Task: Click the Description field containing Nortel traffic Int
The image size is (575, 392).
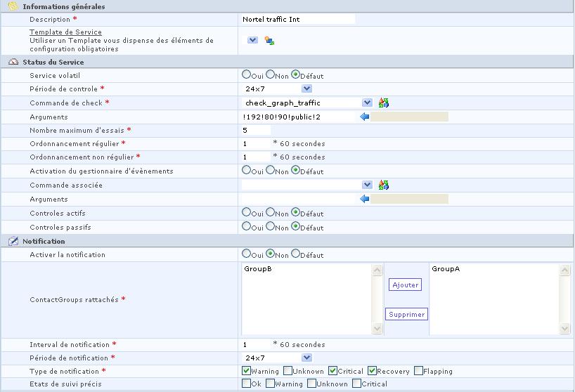Action: [297, 20]
